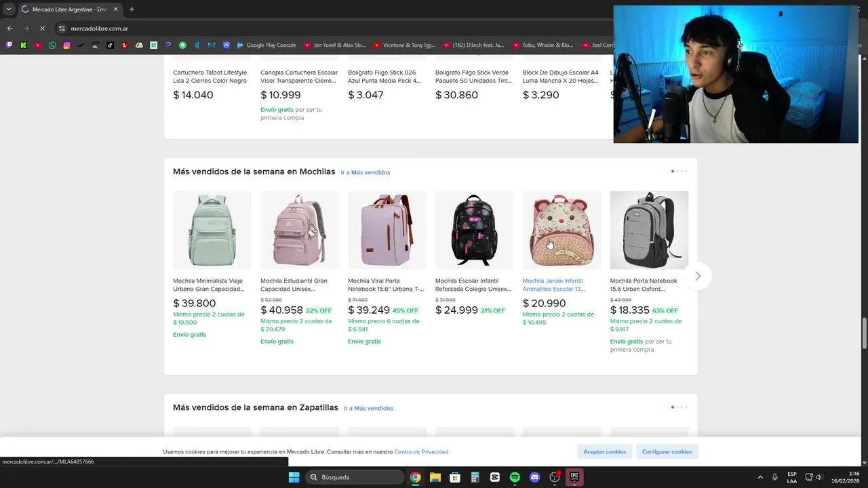Open Mochila Jardin Infantil Animalitos title

(553, 285)
